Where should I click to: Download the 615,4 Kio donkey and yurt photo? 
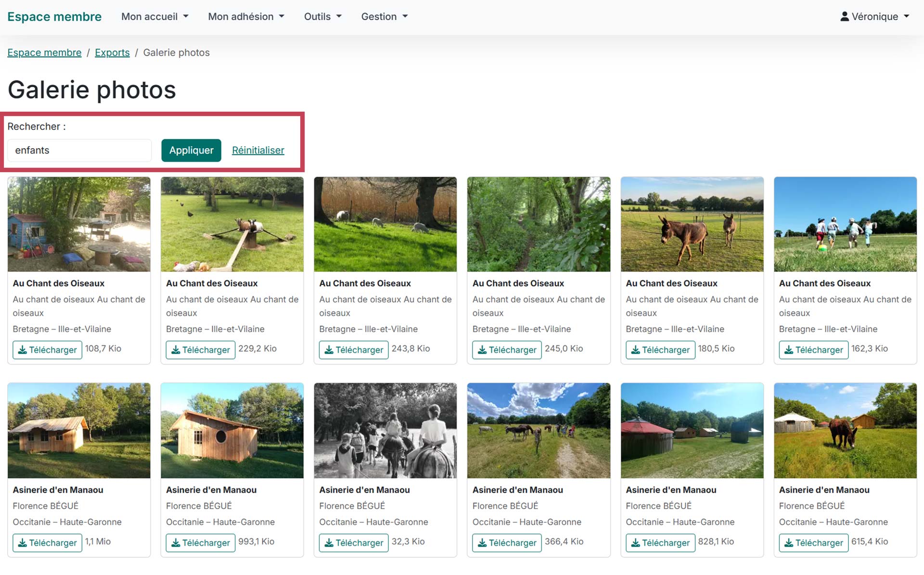point(813,543)
